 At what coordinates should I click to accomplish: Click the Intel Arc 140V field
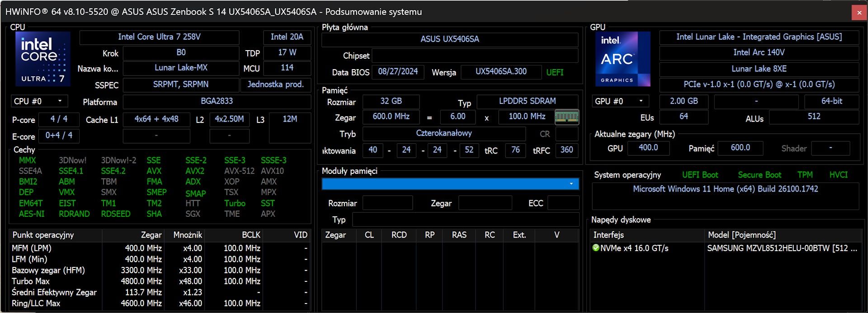[x=759, y=53]
